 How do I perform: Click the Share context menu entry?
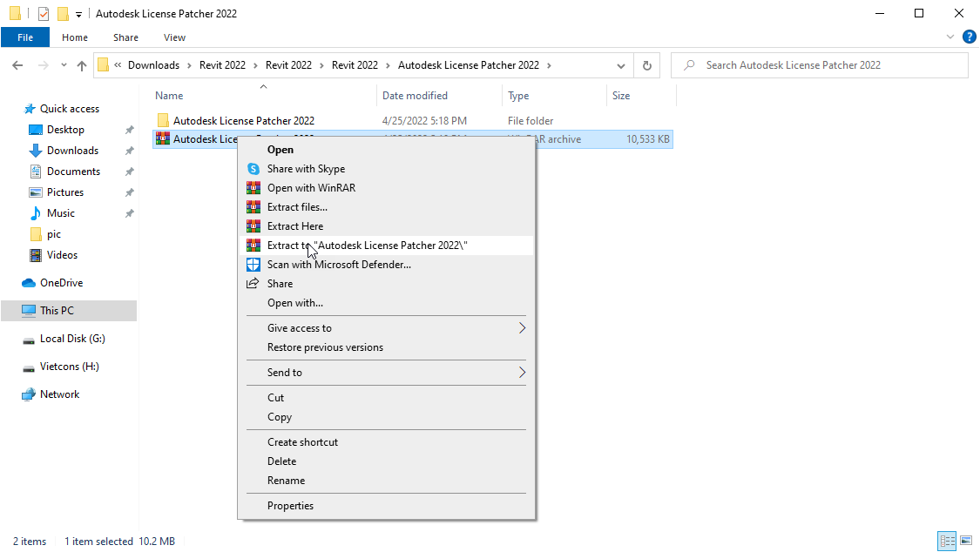280,284
